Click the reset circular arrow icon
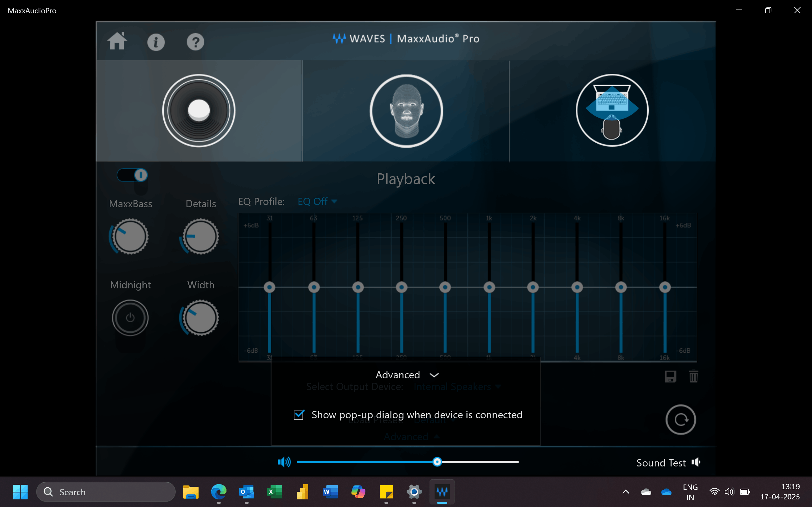 click(680, 420)
